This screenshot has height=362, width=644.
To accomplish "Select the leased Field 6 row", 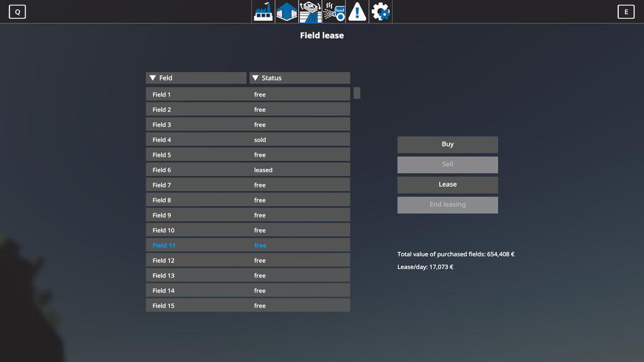I will click(x=248, y=170).
